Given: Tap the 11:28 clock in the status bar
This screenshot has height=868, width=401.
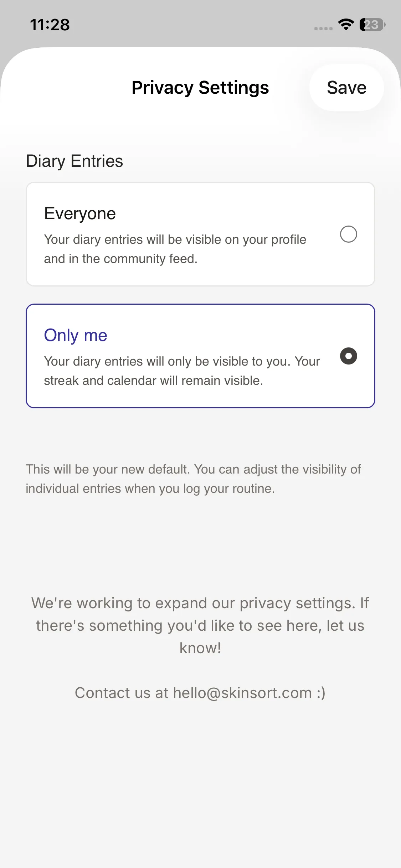Looking at the screenshot, I should pyautogui.click(x=50, y=25).
